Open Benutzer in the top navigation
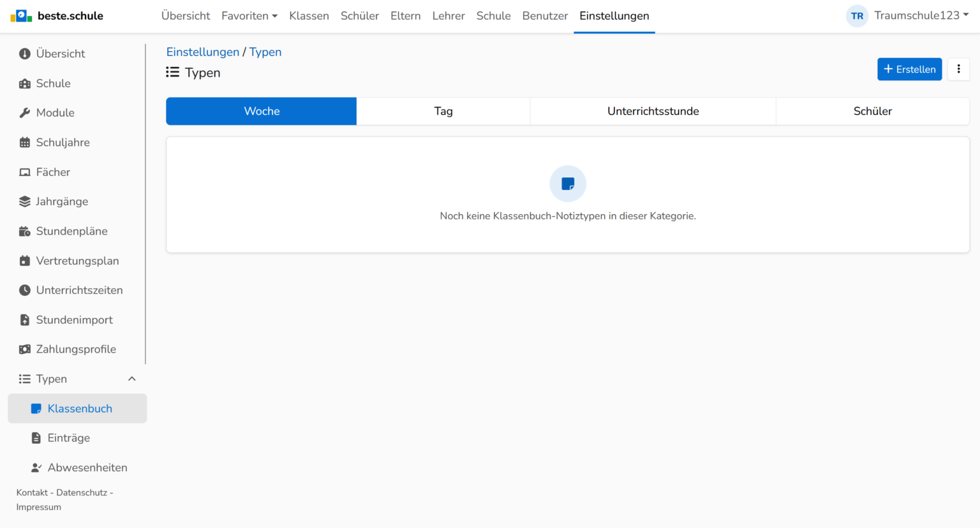 point(545,16)
